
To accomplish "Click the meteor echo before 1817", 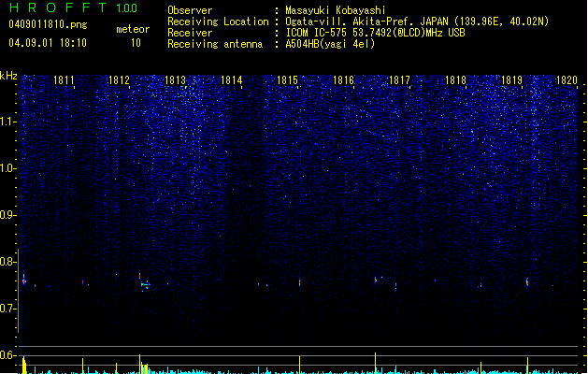I will 376,280.
